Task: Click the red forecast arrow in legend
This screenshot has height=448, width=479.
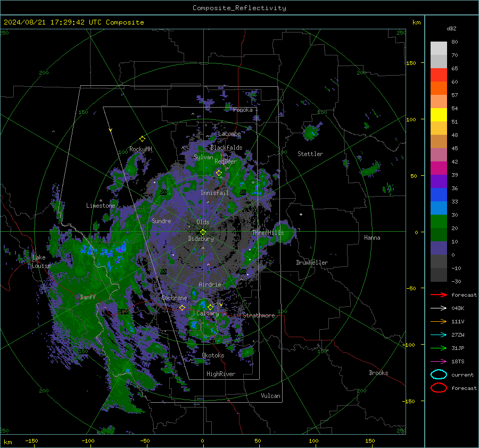Action: [439, 295]
